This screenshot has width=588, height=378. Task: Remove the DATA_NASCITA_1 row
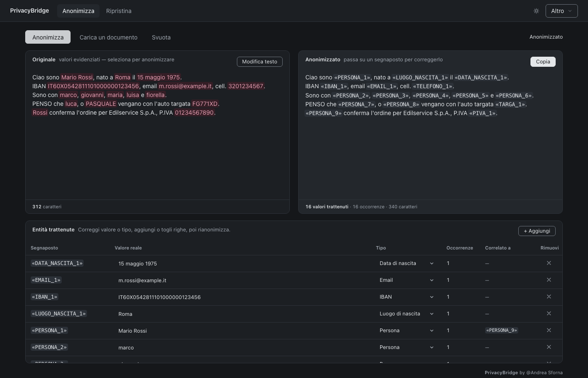(x=549, y=263)
